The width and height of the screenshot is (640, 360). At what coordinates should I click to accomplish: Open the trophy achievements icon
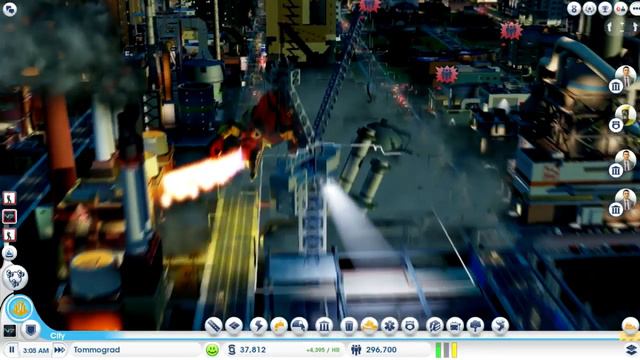click(605, 8)
